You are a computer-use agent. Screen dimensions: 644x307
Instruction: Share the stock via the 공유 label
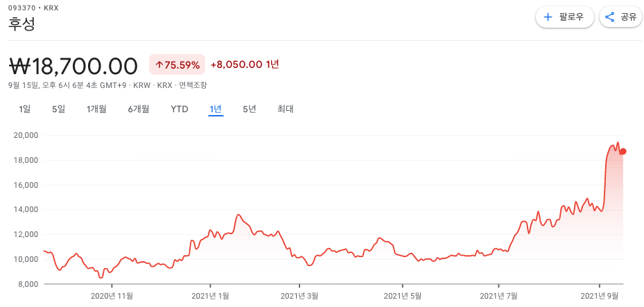(628, 17)
